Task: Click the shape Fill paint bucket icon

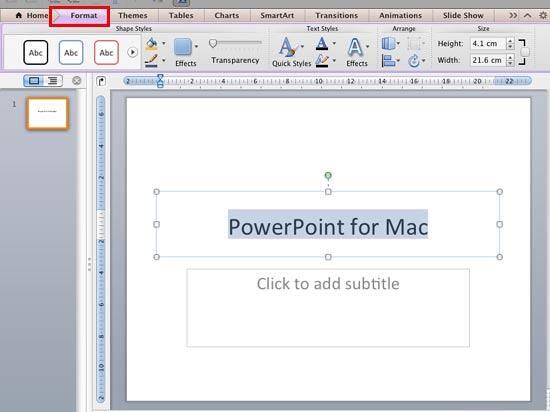Action: click(152, 43)
